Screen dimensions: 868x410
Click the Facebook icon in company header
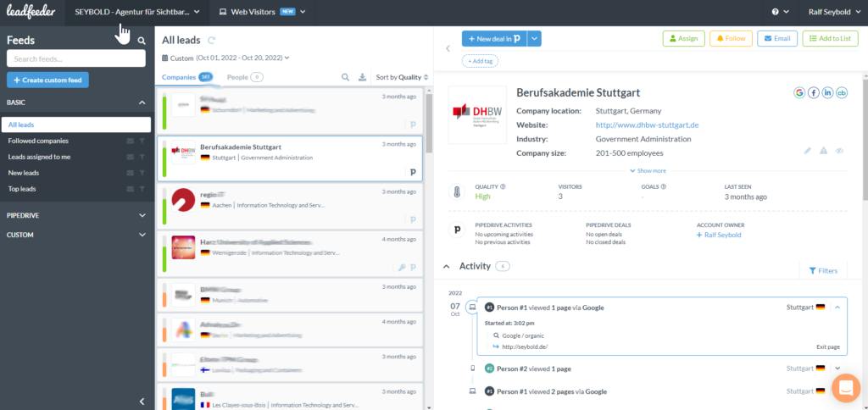[x=814, y=92]
